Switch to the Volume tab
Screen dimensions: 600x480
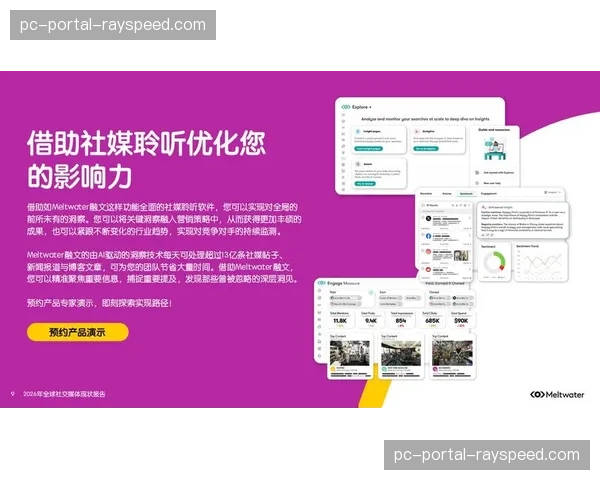[x=447, y=194]
